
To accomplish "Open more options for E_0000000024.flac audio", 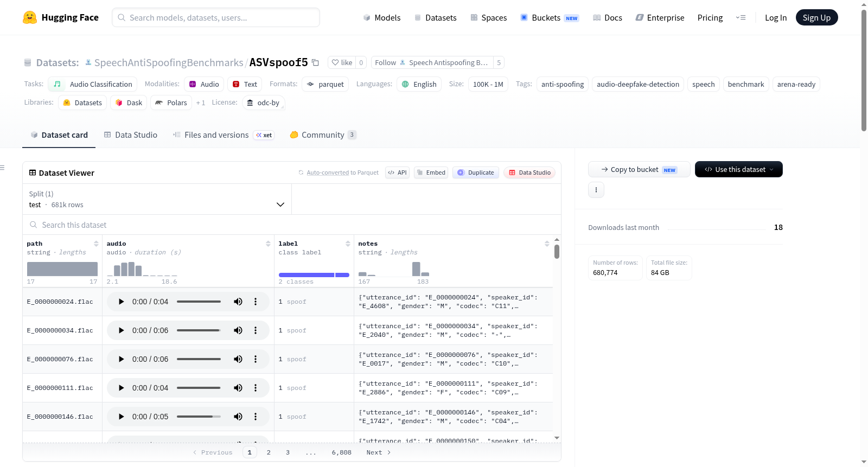I will pos(256,302).
